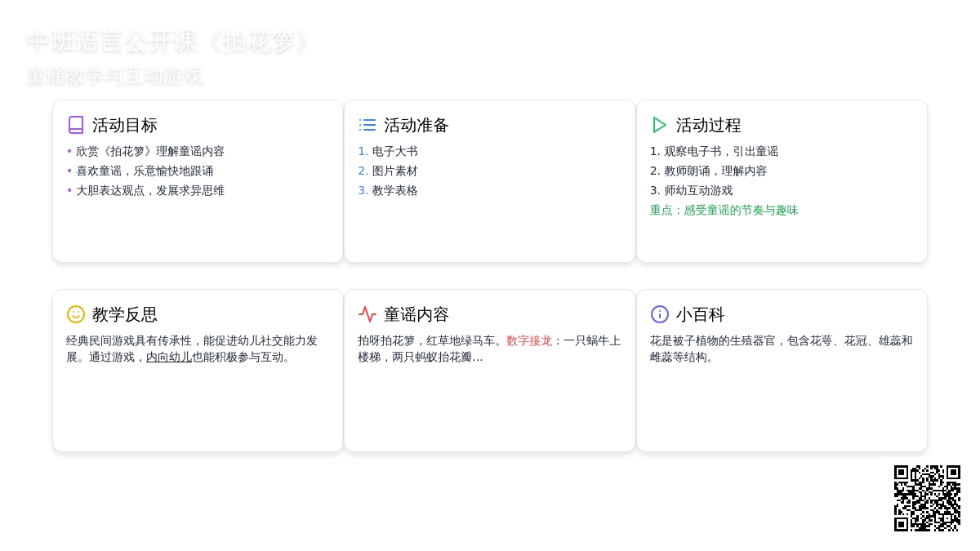Select the 童谣内容 card heading

pos(416,314)
